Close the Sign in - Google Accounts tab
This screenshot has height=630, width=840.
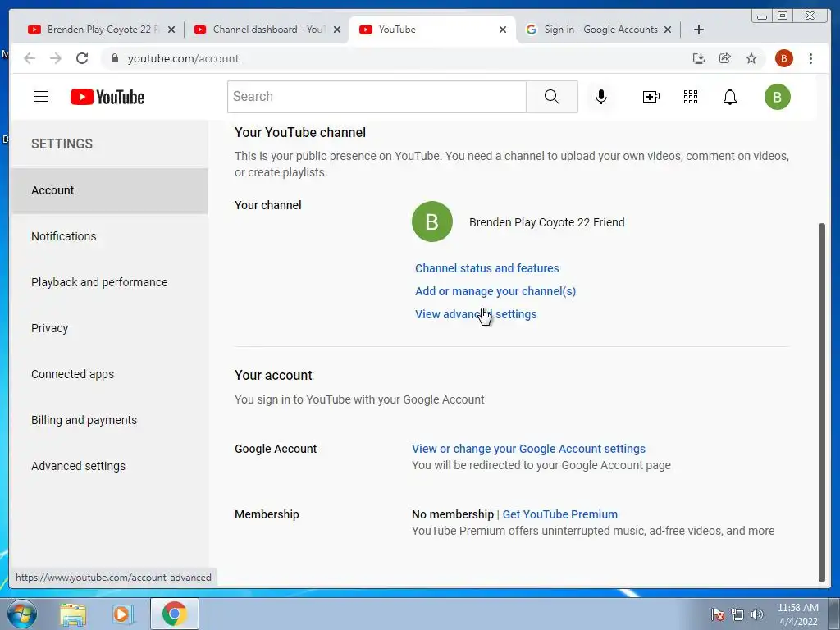tap(668, 30)
